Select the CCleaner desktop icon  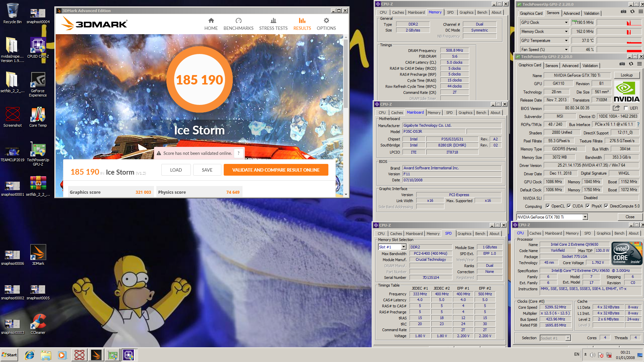(38, 324)
